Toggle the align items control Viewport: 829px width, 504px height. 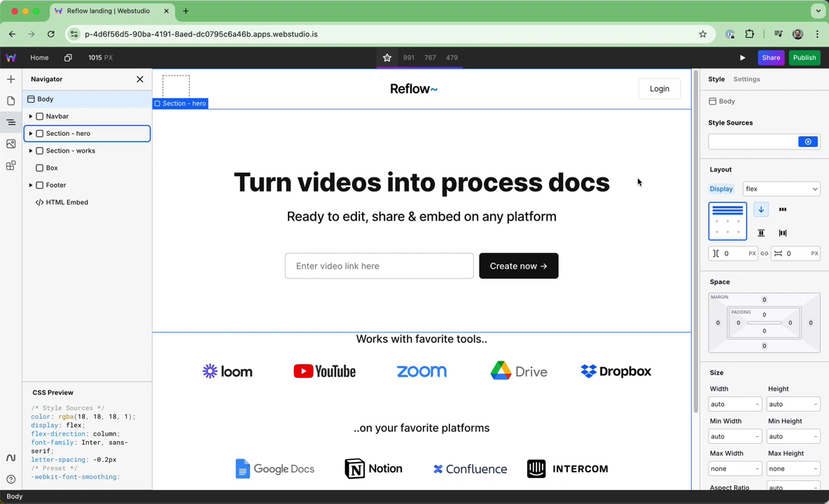(x=761, y=233)
